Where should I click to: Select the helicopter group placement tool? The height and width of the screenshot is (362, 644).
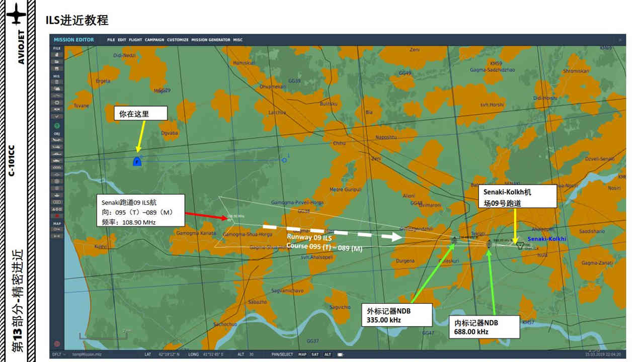click(x=57, y=146)
